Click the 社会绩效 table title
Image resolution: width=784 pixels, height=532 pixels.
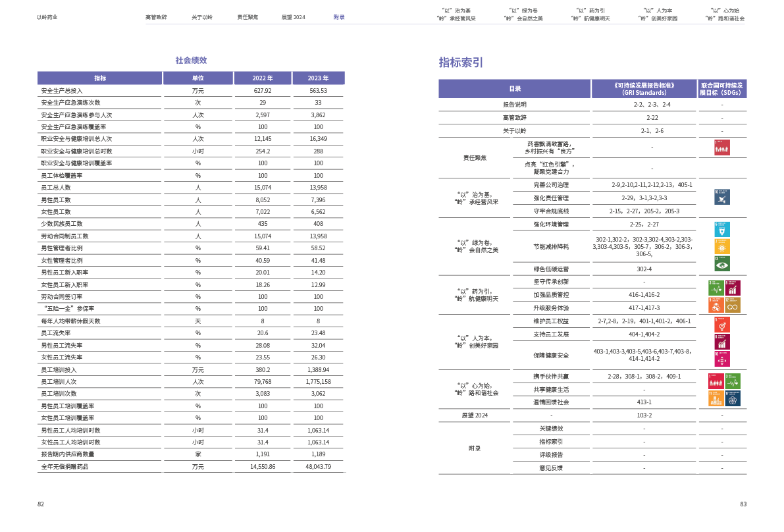(x=191, y=60)
